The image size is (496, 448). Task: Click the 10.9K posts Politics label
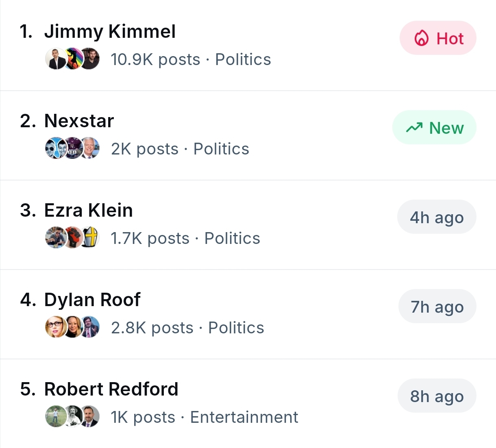pos(191,59)
